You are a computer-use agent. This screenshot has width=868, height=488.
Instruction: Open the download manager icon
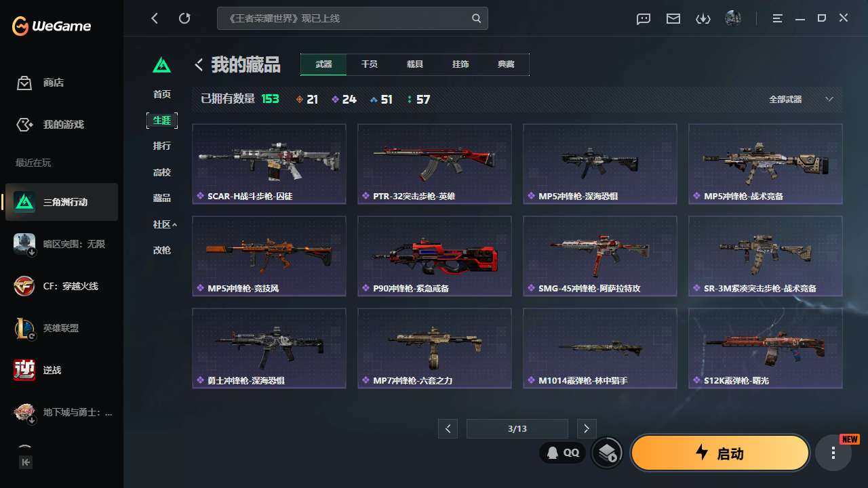(703, 18)
